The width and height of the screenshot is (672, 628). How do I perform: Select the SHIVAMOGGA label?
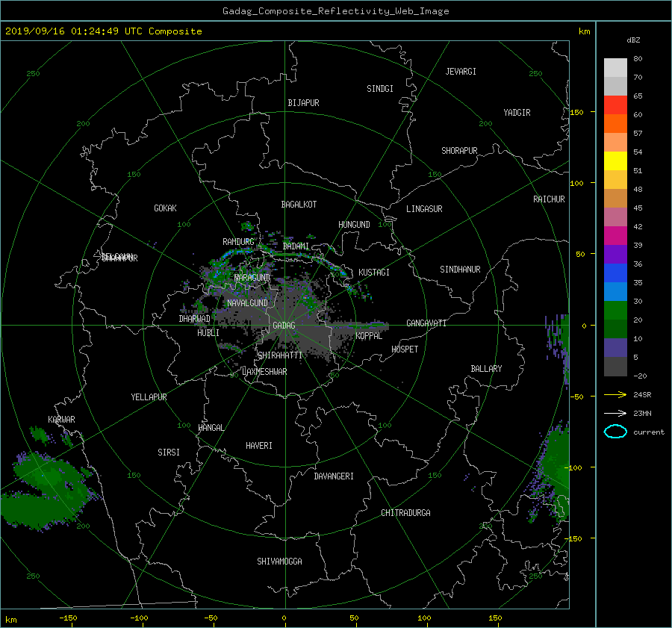point(279,562)
